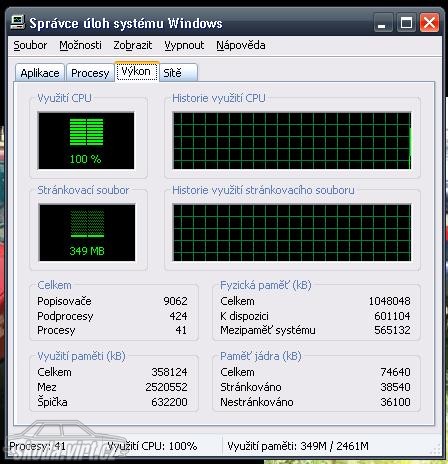Switch to the Aplikace tab
The height and width of the screenshot is (464, 448).
coord(40,73)
